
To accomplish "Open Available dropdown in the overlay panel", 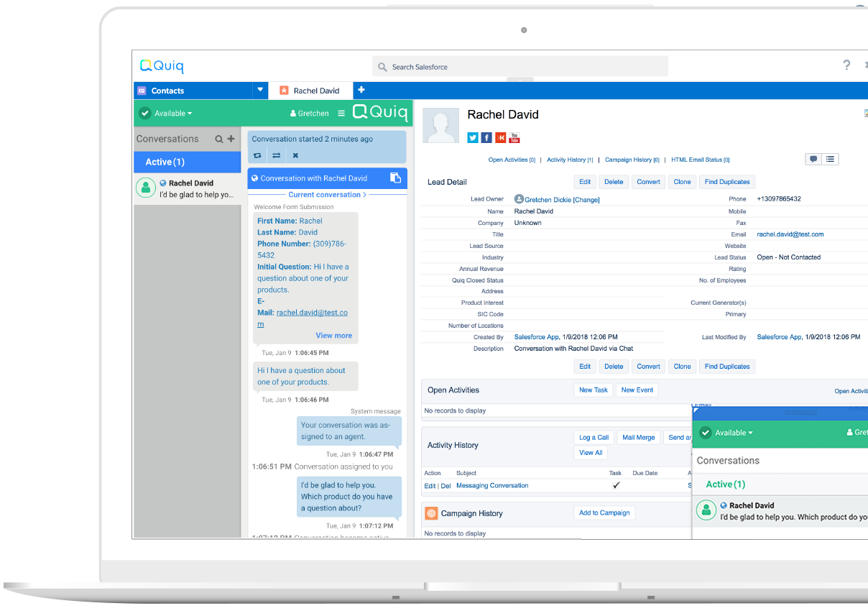I will tap(734, 433).
